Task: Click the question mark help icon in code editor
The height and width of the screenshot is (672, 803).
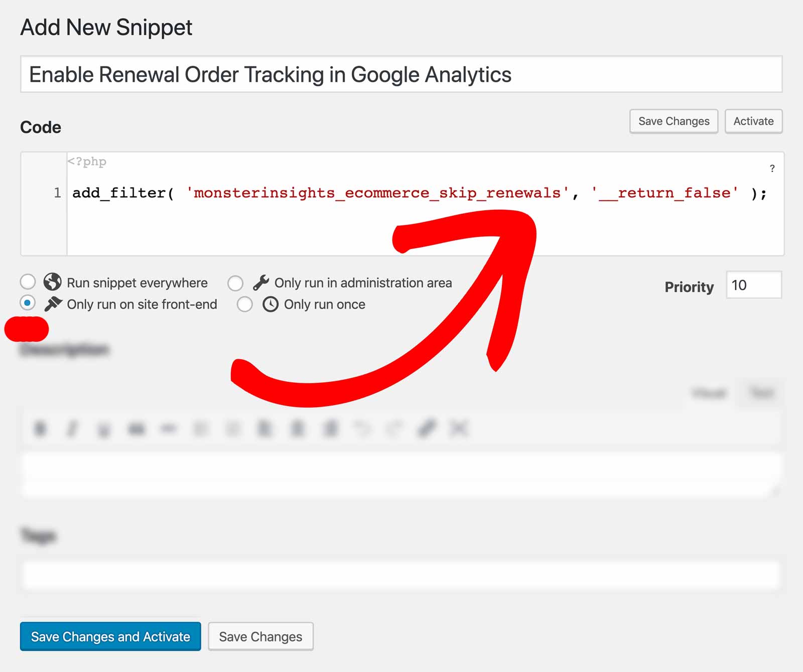Action: coord(772,169)
